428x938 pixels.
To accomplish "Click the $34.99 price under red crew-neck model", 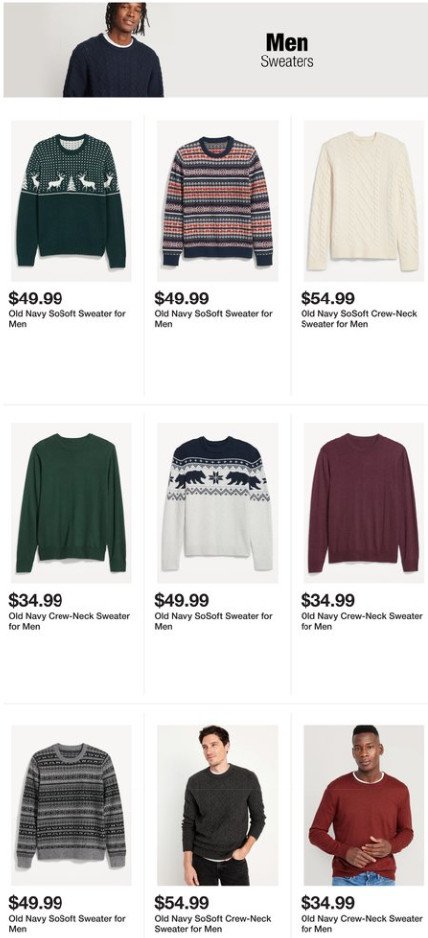I will point(327,902).
